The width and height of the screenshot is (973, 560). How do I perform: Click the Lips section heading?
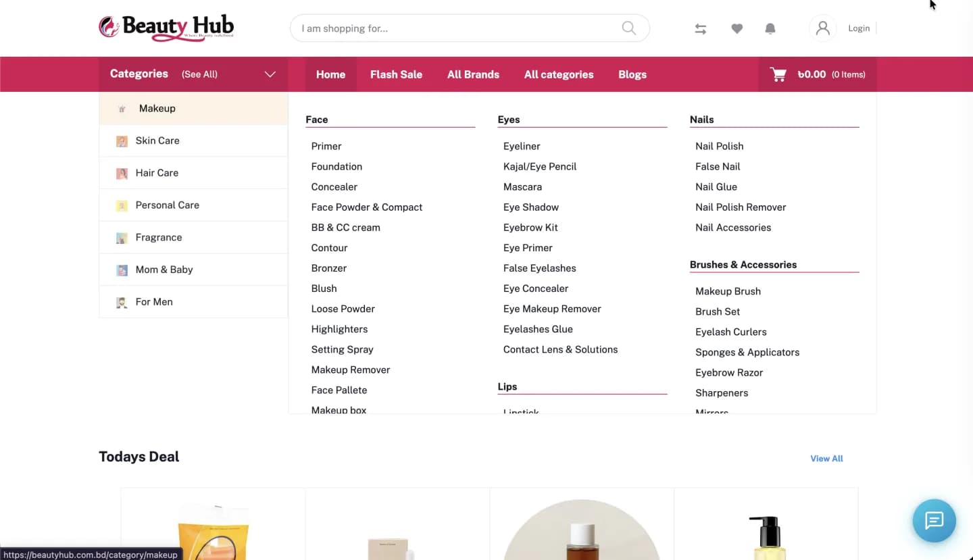coord(507,386)
